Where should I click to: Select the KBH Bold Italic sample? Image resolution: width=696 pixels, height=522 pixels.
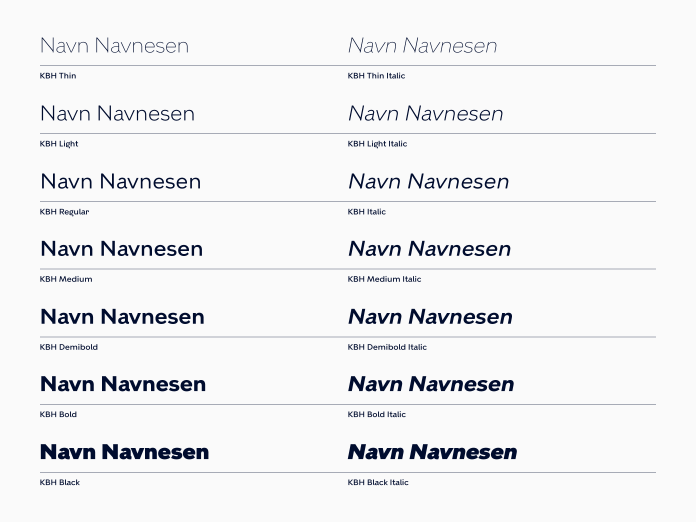click(x=431, y=384)
